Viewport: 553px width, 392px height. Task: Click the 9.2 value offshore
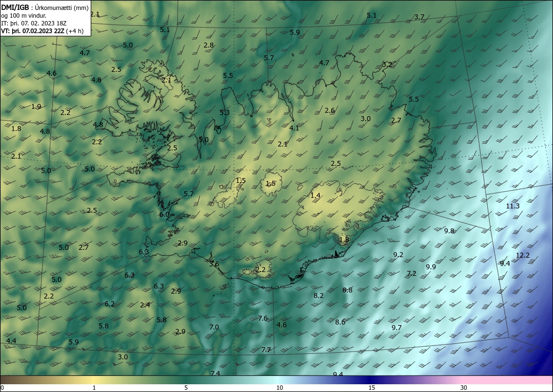[x=398, y=254]
